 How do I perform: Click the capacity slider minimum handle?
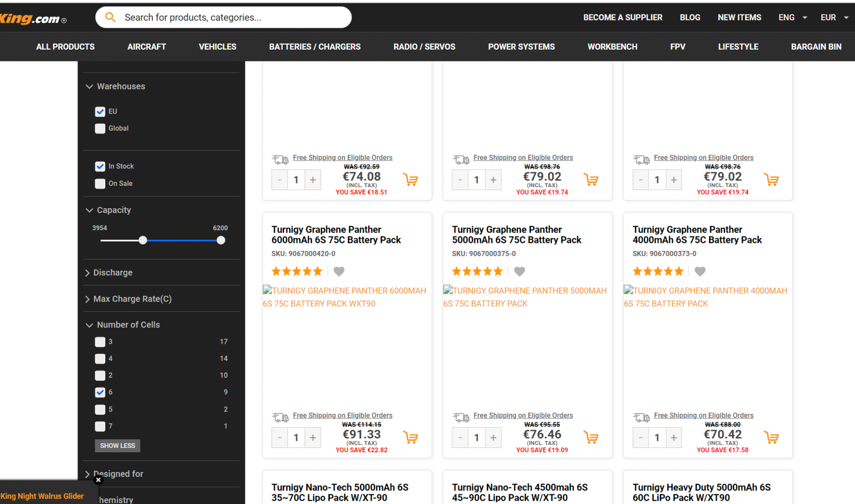point(143,240)
